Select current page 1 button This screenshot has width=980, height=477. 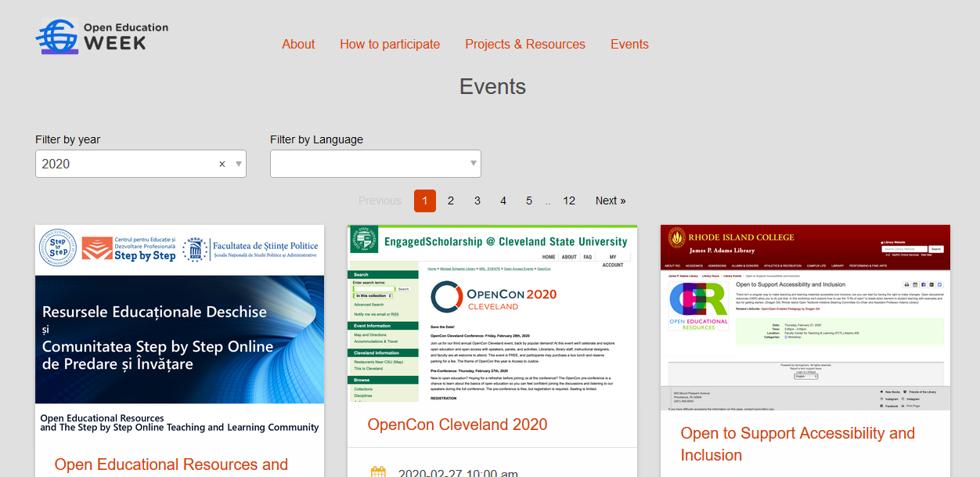pos(425,201)
